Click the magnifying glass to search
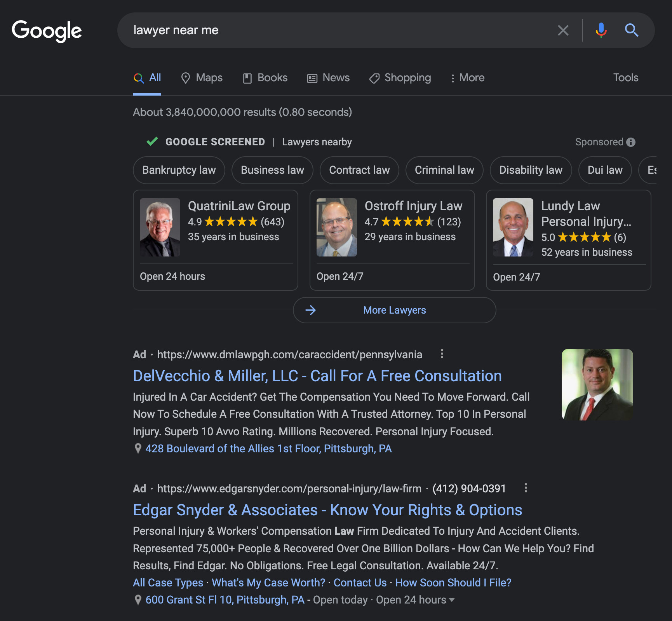The height and width of the screenshot is (621, 672). click(x=631, y=30)
